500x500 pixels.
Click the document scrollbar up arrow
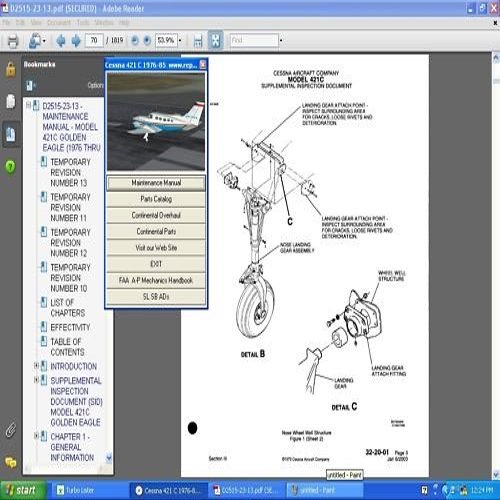[x=496, y=59]
